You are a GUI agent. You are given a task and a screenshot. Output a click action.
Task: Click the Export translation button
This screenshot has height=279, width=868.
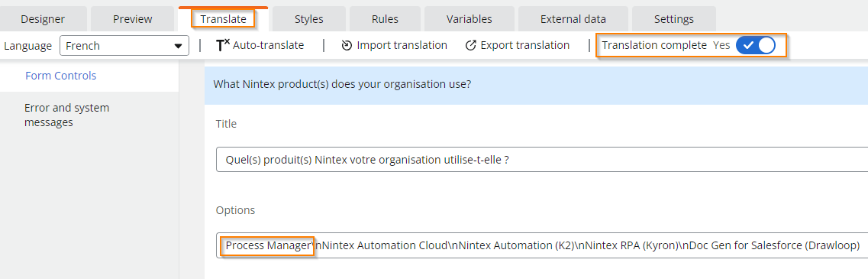[x=517, y=46]
